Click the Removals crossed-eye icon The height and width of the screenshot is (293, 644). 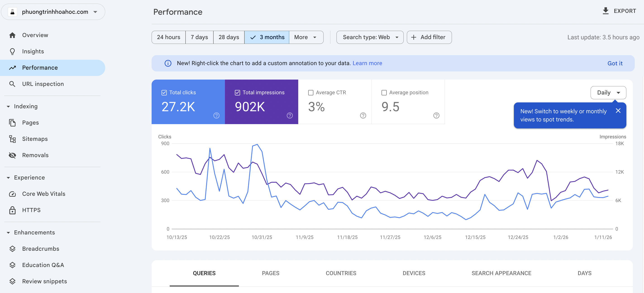(x=12, y=155)
